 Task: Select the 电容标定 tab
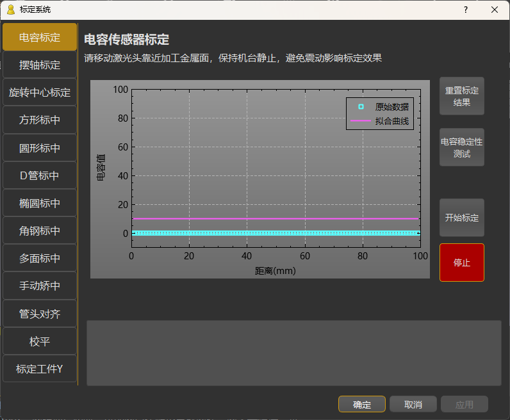pos(40,37)
